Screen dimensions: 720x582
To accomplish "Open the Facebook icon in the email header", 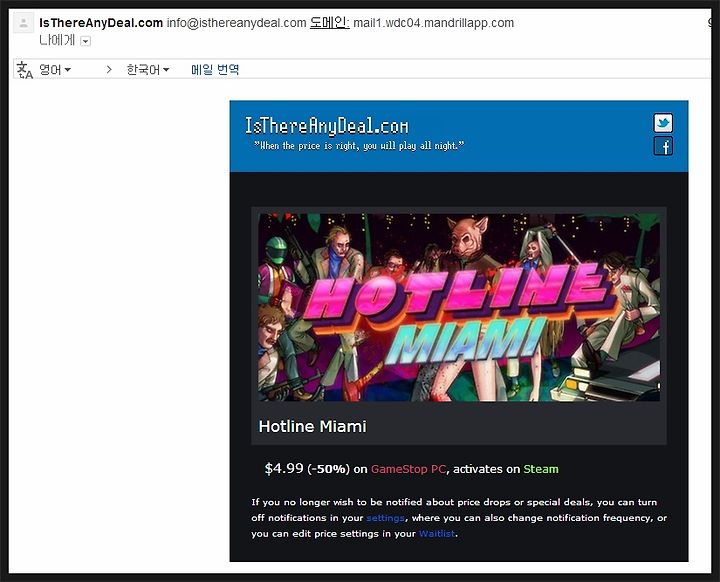I will tap(663, 146).
